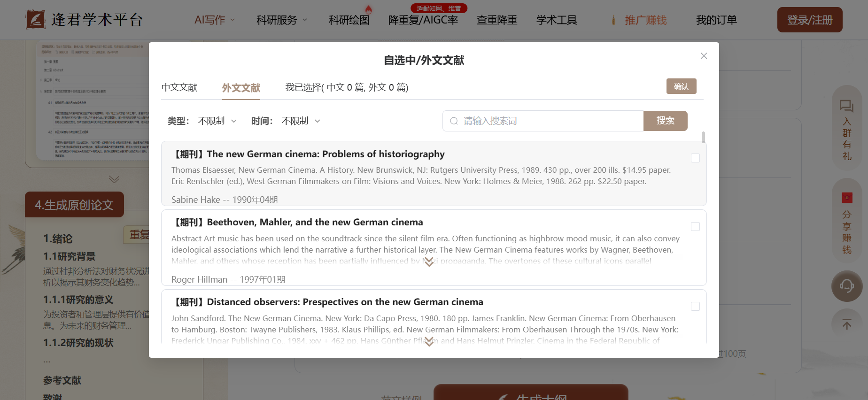Select the 4.生成原创论文 step label

[x=74, y=205]
